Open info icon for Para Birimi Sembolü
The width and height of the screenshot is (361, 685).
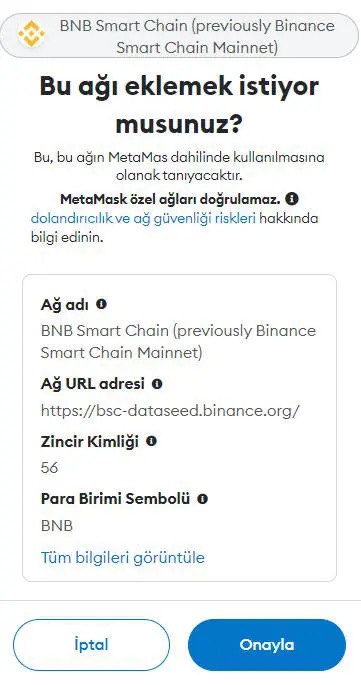tap(202, 498)
